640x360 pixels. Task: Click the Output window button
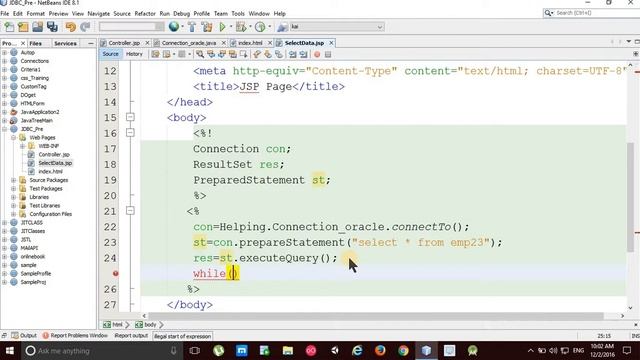point(24,336)
